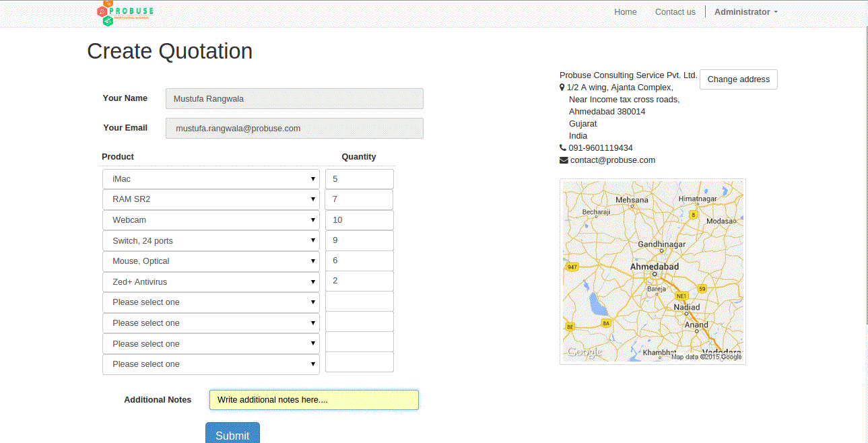Click the Your Email input field
This screenshot has height=443, width=868.
(x=294, y=129)
